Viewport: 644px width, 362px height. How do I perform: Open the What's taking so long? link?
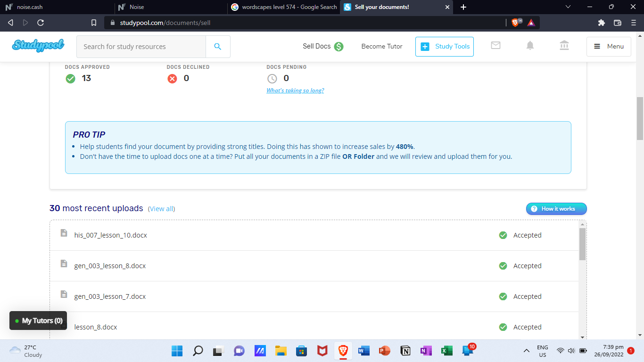click(x=295, y=90)
